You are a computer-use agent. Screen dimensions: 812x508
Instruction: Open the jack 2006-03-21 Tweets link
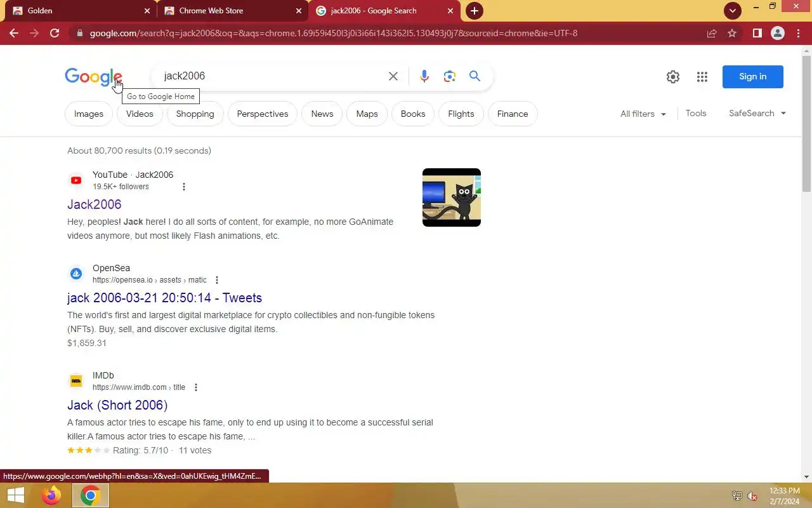point(165,298)
